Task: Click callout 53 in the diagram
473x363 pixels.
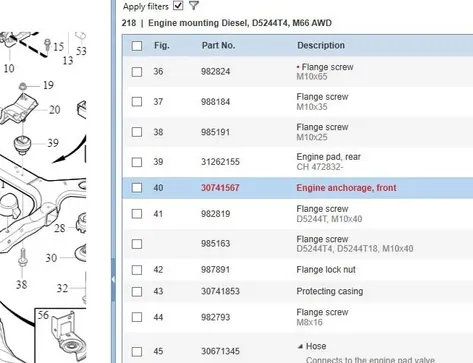Action: (x=81, y=51)
